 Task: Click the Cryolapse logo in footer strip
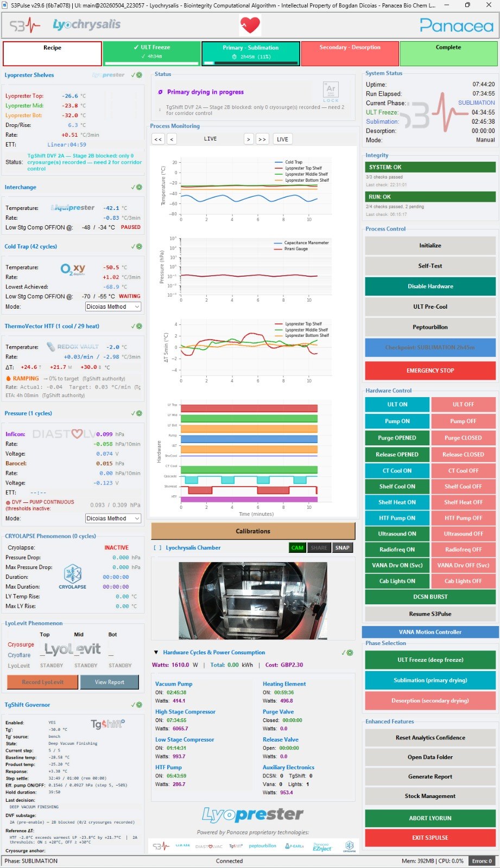pos(349,846)
